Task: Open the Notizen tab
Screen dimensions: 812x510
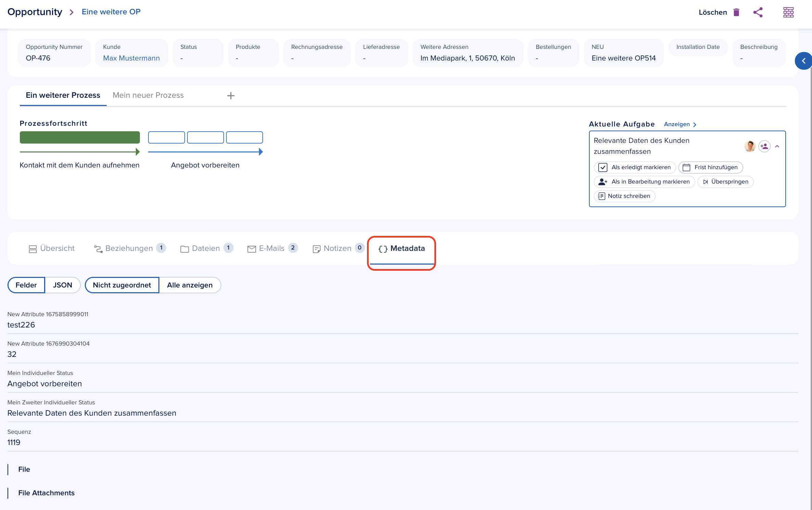Action: tap(338, 249)
